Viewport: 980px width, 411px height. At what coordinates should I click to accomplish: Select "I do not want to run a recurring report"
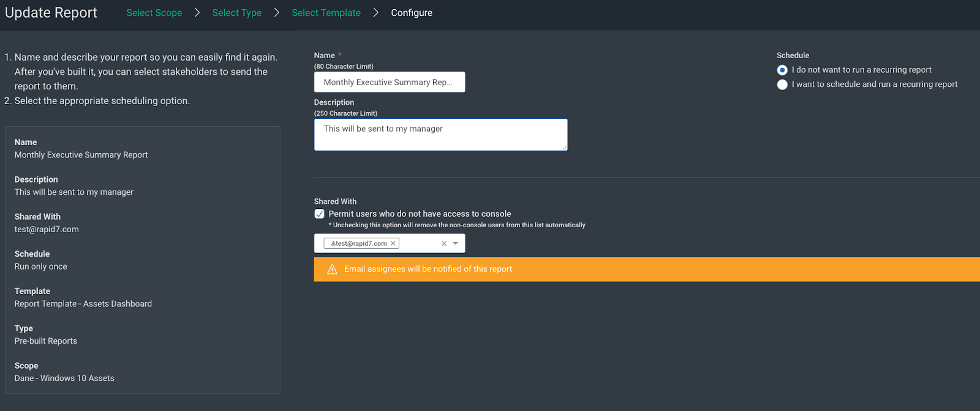click(x=782, y=70)
